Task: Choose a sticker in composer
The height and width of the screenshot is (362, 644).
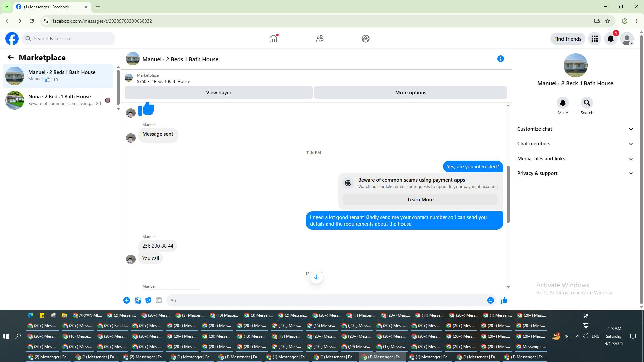Action: coord(148,300)
